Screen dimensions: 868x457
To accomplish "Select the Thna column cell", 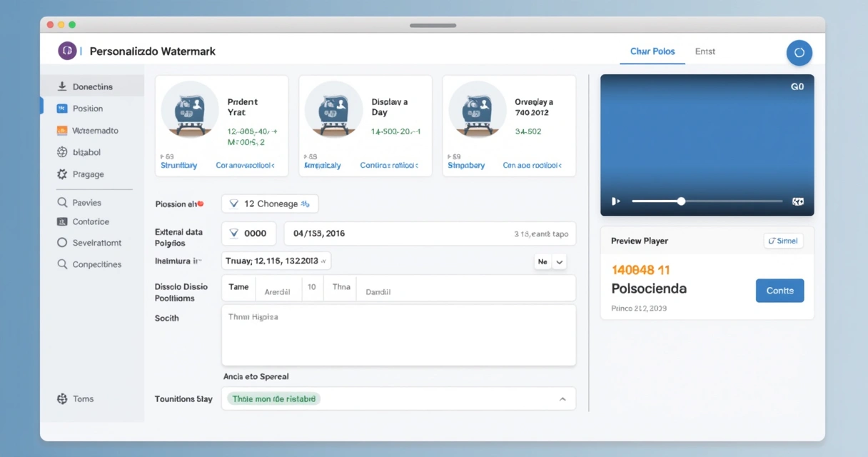I will [x=341, y=287].
